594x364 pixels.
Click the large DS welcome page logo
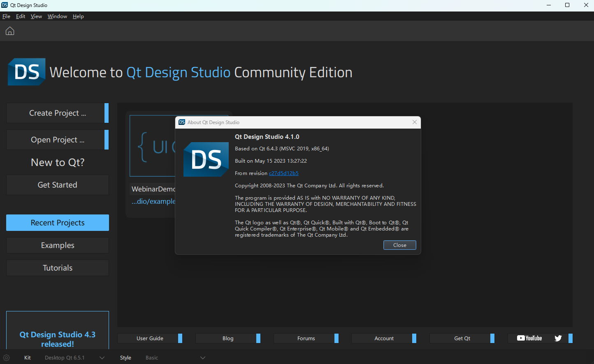click(27, 72)
